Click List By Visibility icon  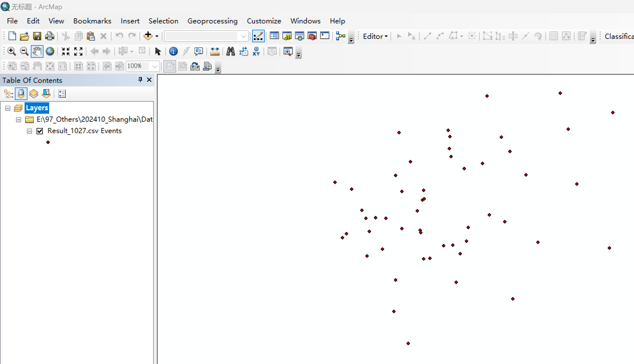(x=34, y=94)
